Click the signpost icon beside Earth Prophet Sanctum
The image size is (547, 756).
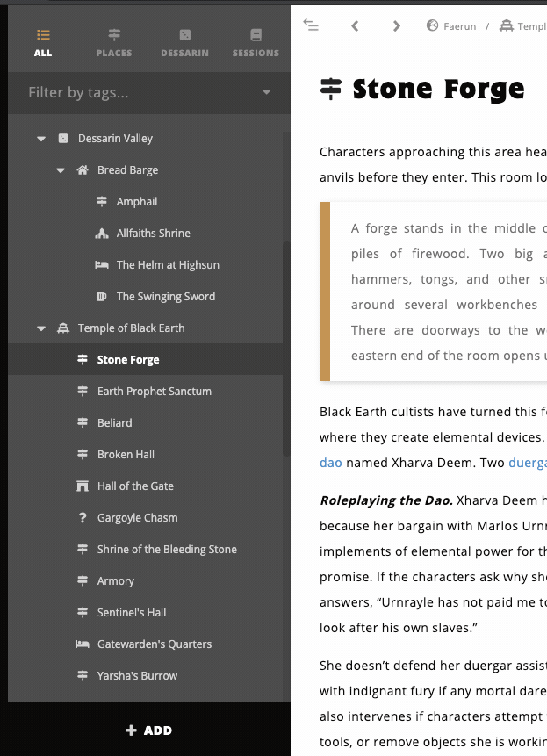[83, 392]
